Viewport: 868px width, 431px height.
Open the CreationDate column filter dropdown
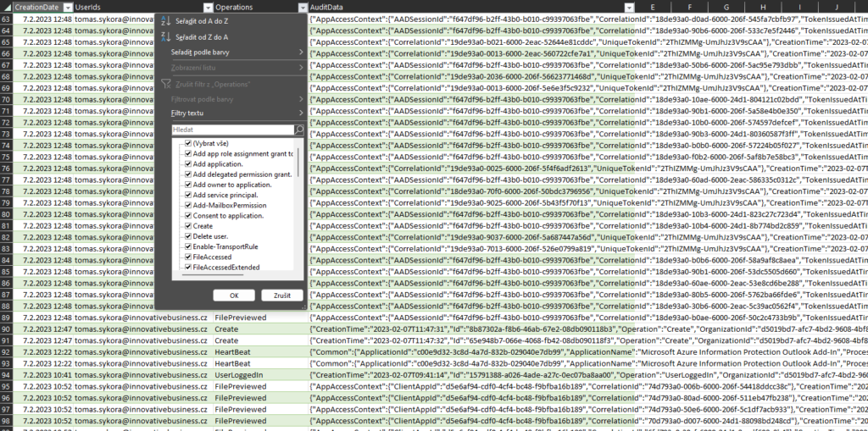pos(68,8)
